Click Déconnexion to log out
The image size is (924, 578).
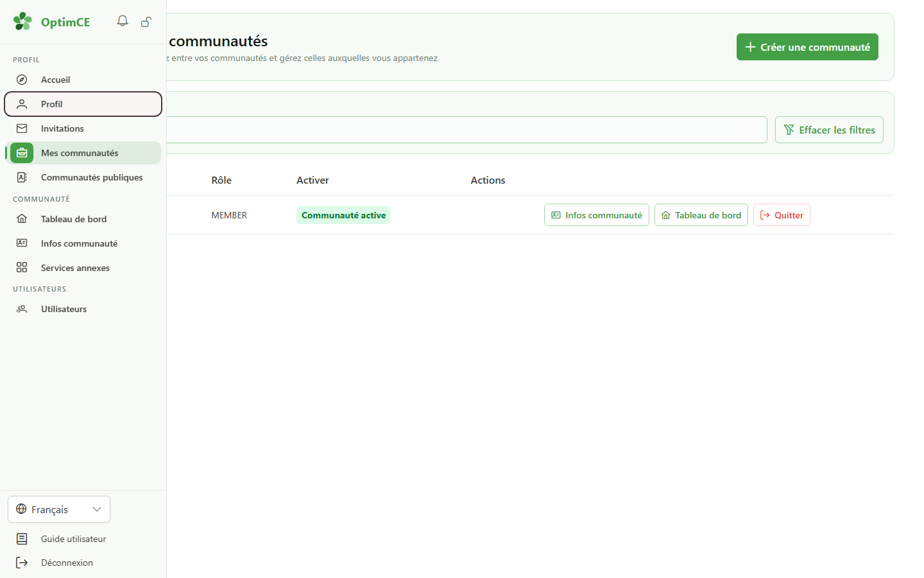coord(67,563)
